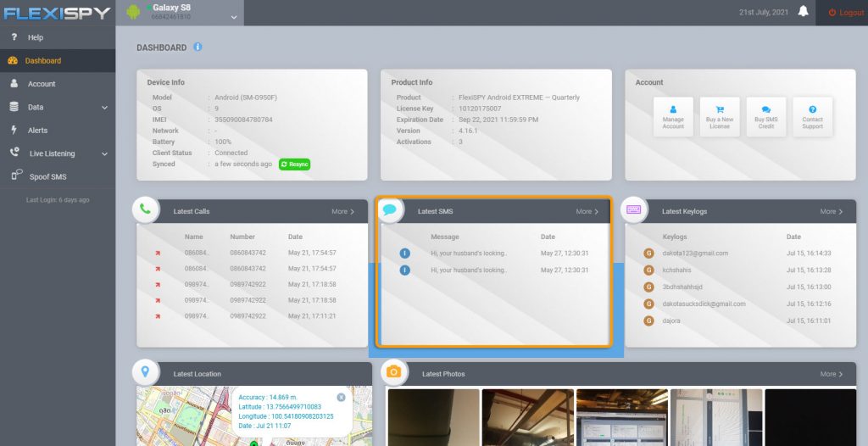This screenshot has width=868, height=446.
Task: Close the map location info popup
Action: pos(341,397)
